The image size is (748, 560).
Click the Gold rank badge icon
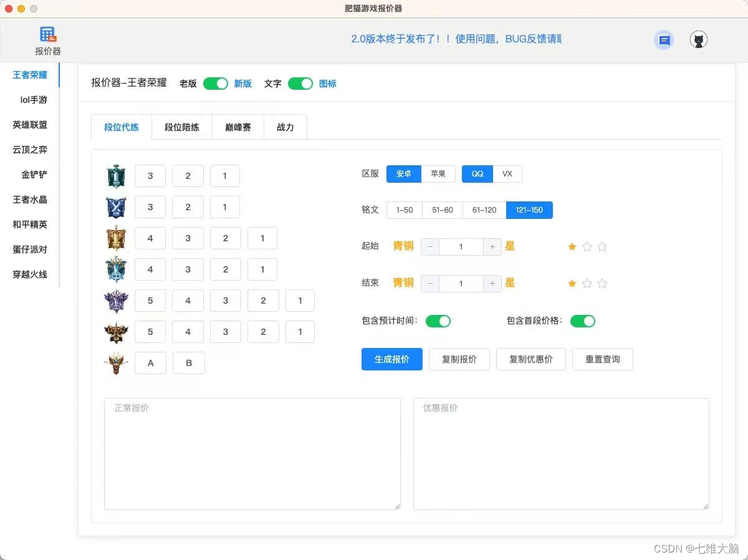coord(116,238)
